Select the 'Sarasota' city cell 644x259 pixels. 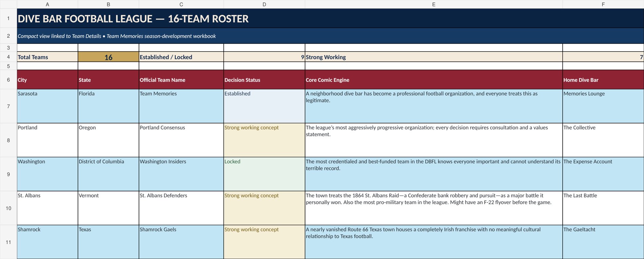tap(47, 106)
